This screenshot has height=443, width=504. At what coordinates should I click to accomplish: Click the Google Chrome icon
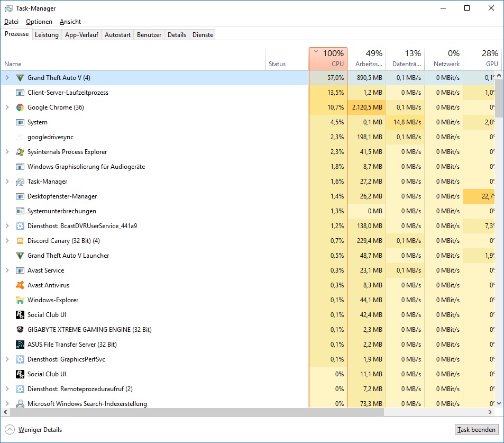[x=20, y=107]
